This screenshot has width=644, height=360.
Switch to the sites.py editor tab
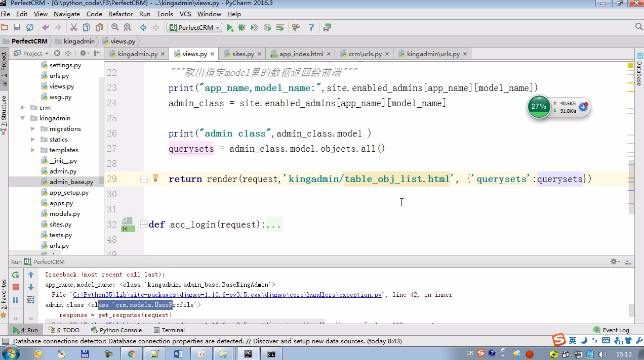point(243,54)
